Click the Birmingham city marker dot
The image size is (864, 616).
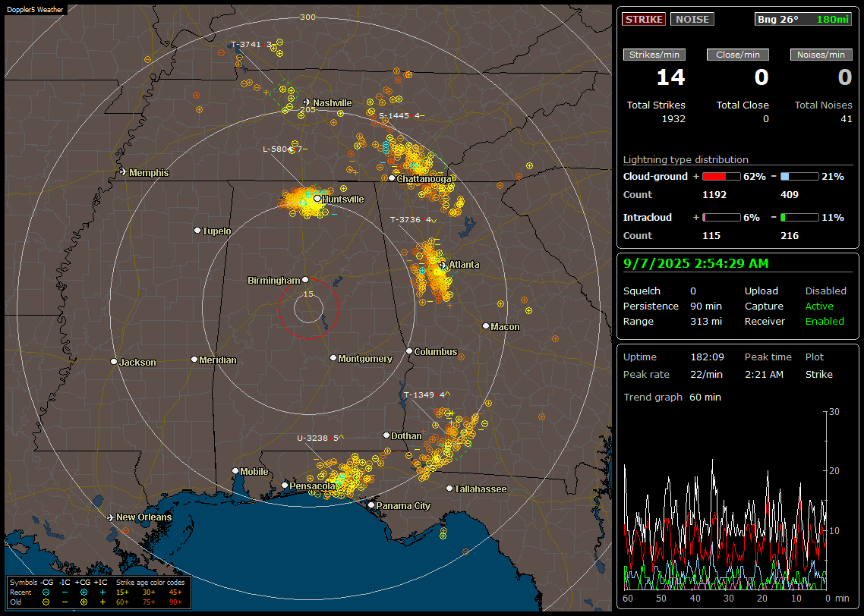click(x=305, y=280)
